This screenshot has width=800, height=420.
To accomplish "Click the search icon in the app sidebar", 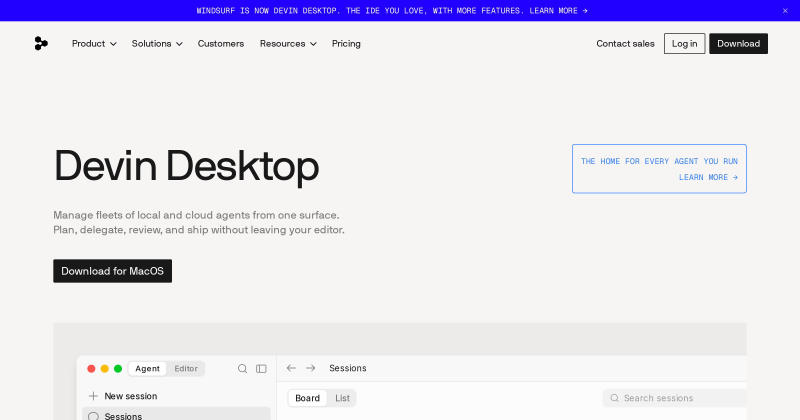I will (242, 368).
